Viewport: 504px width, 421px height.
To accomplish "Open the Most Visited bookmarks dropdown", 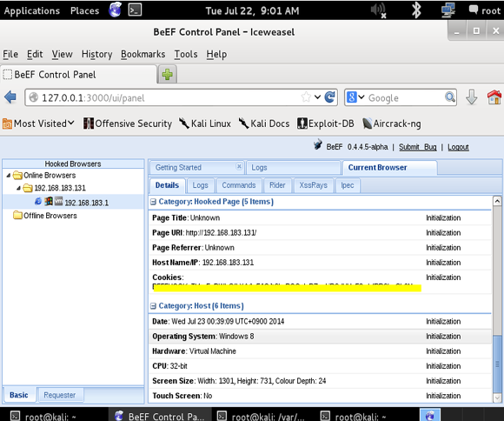I will (x=38, y=124).
